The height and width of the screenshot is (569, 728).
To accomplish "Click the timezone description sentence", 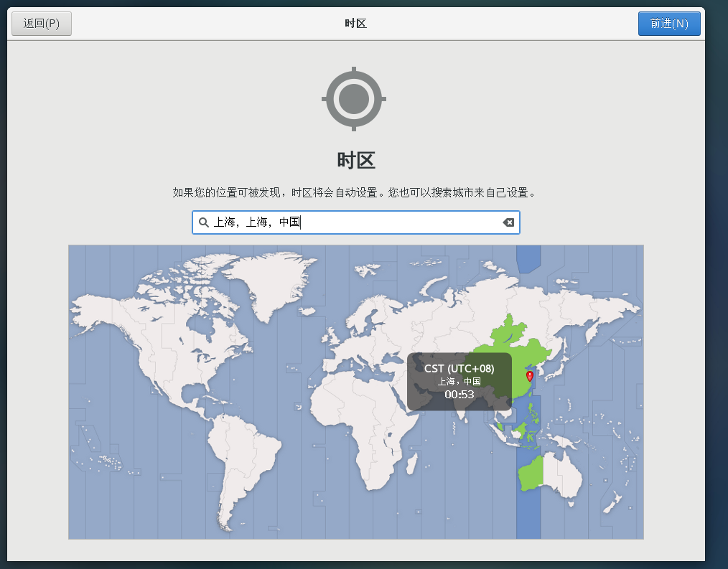I will click(355, 192).
